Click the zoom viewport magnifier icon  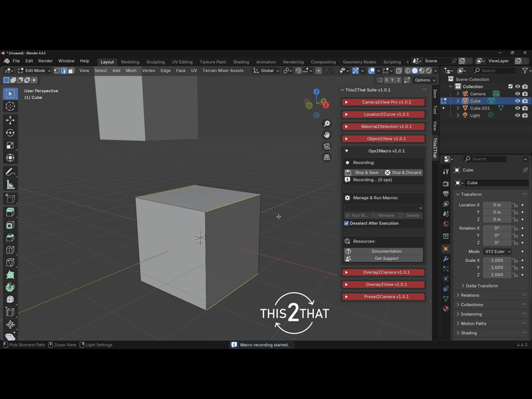click(x=327, y=124)
